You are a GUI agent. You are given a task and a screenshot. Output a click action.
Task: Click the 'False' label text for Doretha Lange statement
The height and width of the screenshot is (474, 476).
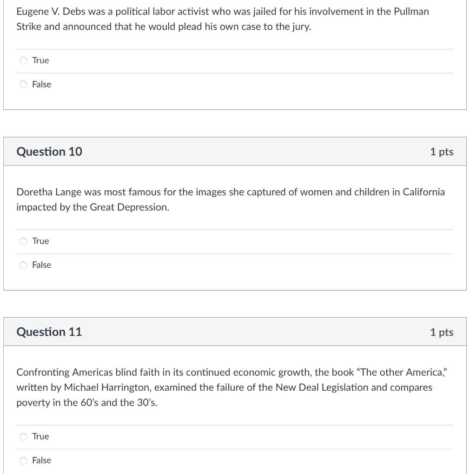coord(41,265)
